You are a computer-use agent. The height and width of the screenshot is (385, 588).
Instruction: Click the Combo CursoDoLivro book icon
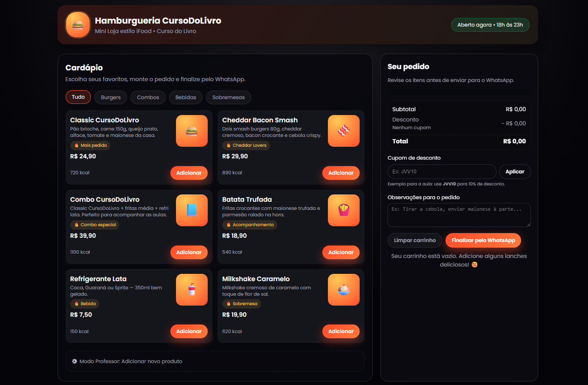(191, 210)
